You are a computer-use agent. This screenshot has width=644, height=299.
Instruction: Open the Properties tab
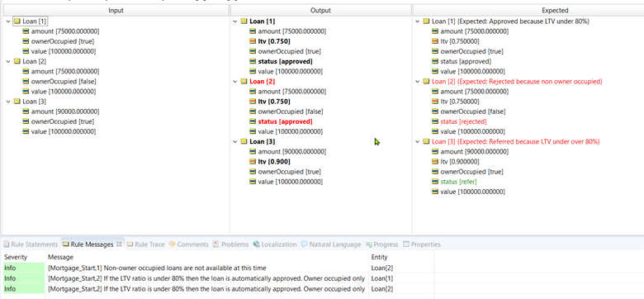point(421,244)
